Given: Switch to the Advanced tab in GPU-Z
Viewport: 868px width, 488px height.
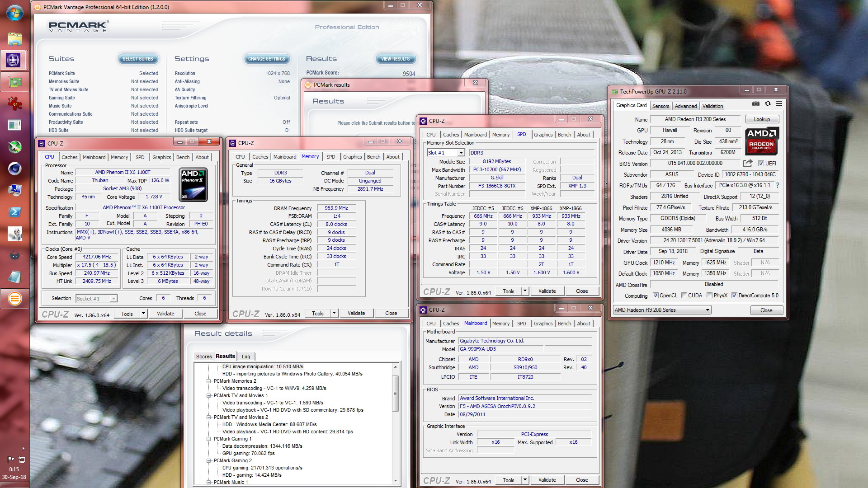Looking at the screenshot, I should coord(685,106).
